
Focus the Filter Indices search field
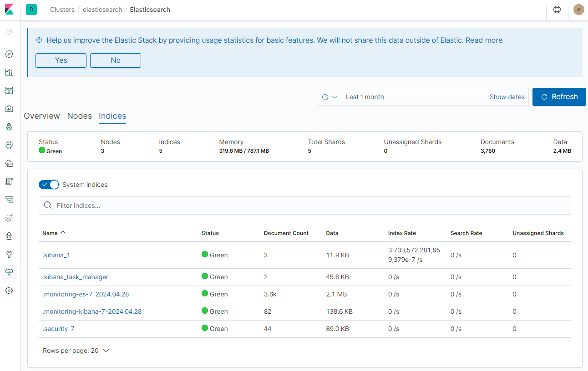pos(305,206)
